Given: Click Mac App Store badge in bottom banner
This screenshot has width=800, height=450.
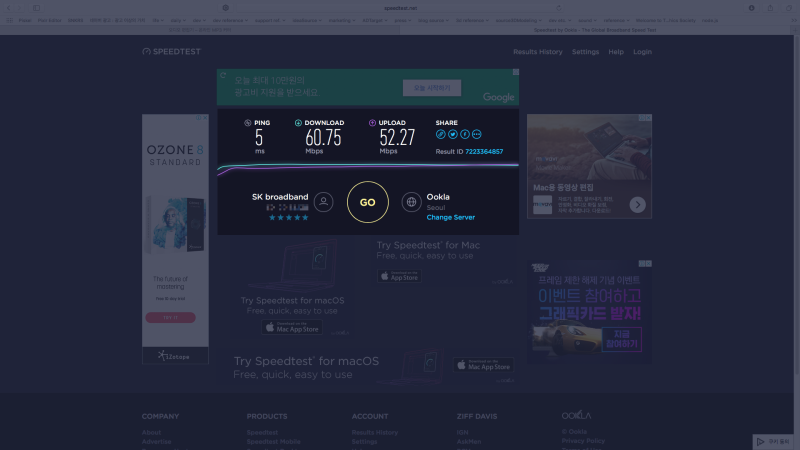Looking at the screenshot, I should pos(483,365).
